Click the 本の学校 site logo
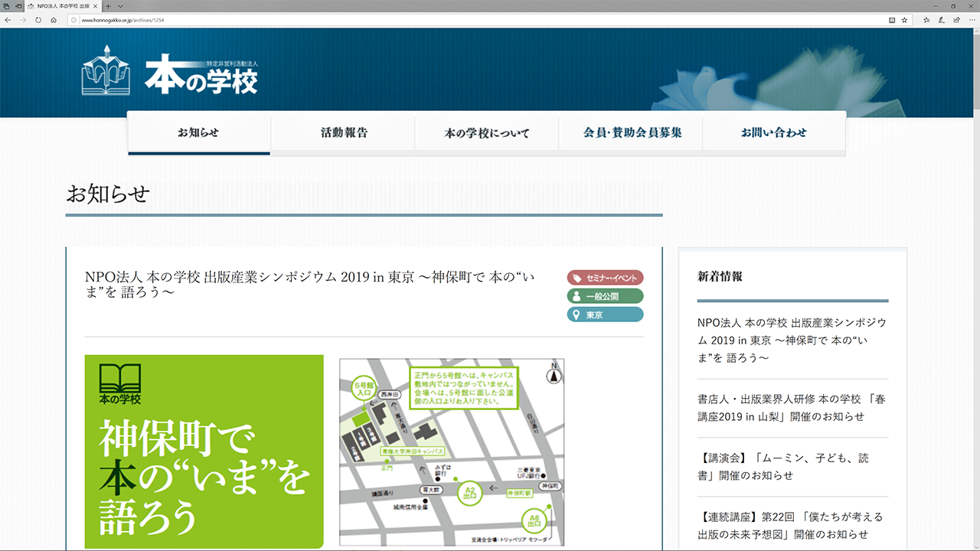This screenshot has width=980, height=551. pyautogui.click(x=170, y=70)
